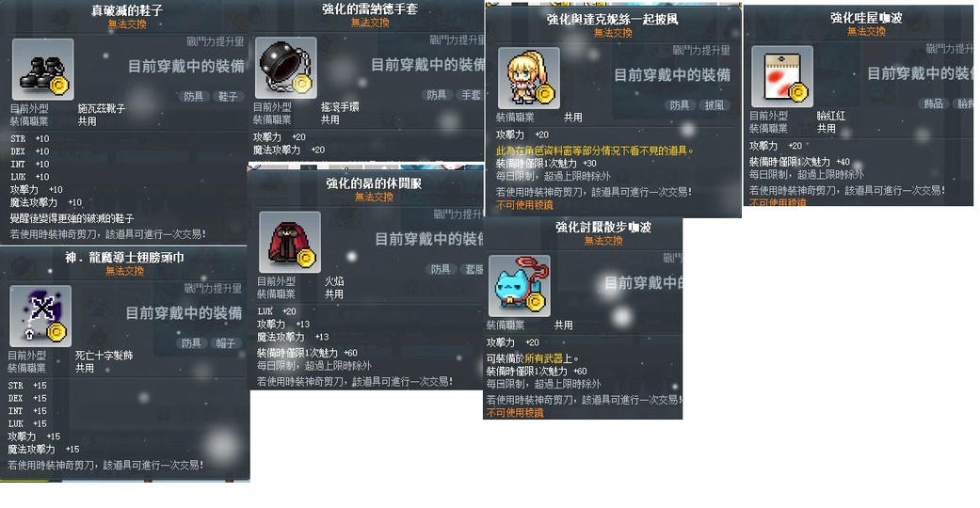Image resolution: width=980 pixels, height=508 pixels.
Task: Click the 防具 tag on the shoes tooltip
Action: [193, 96]
